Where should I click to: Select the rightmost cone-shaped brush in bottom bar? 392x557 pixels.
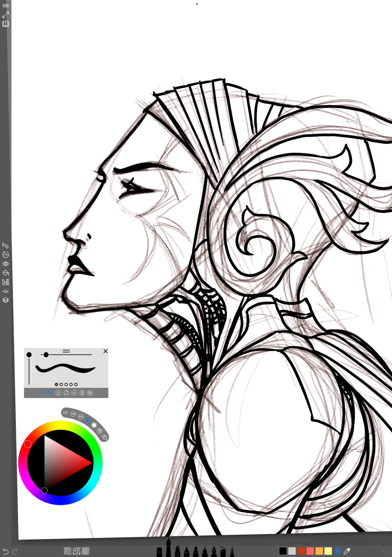(232, 551)
